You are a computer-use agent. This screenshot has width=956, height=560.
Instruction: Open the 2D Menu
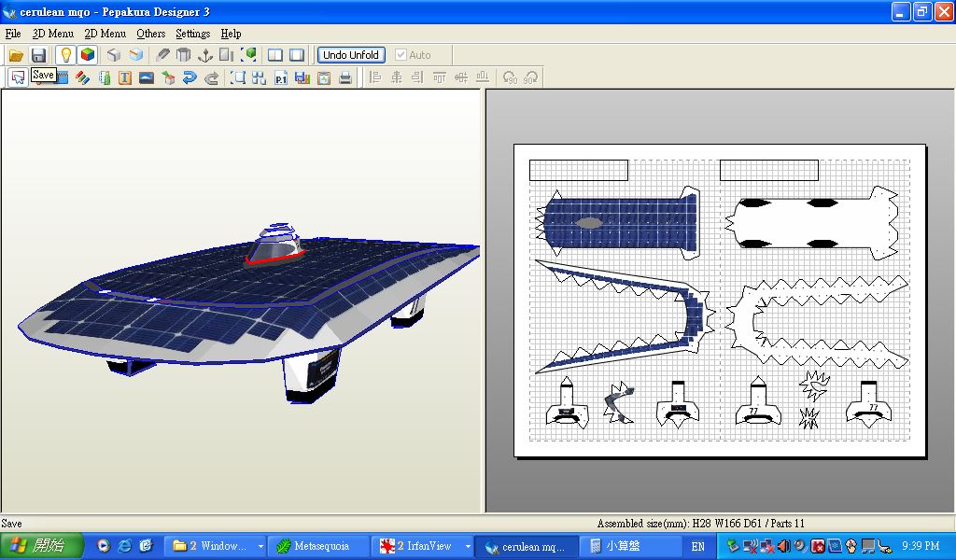tap(105, 34)
